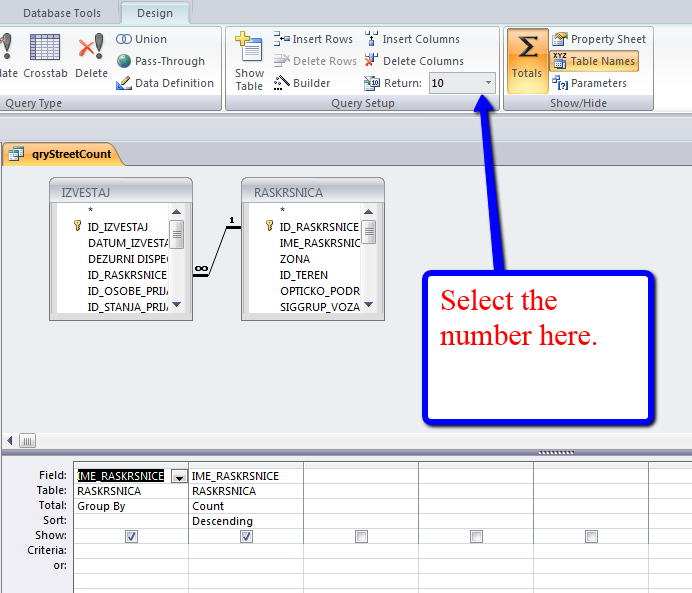The image size is (692, 593).
Task: Select asterisk all-fields in IZVESTAJ table
Action: pos(90,210)
